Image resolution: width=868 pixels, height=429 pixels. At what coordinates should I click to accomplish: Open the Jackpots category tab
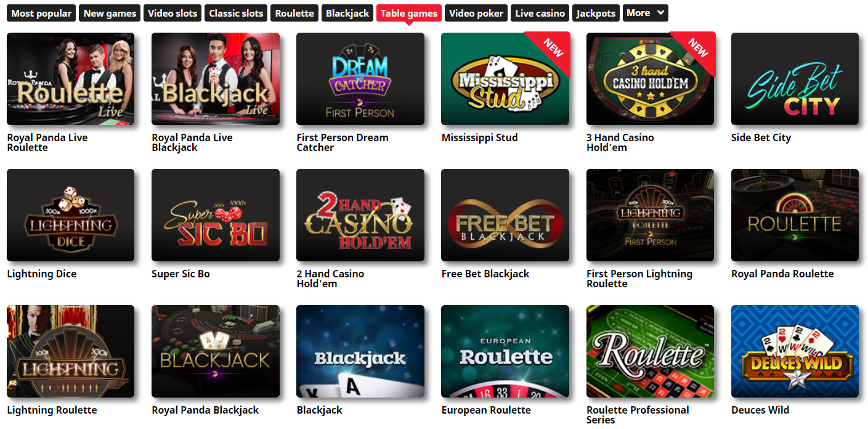point(596,13)
